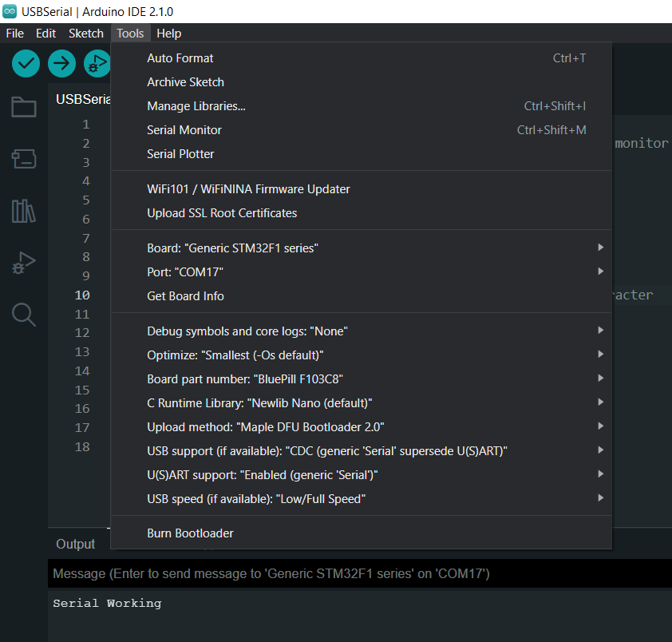Viewport: 672px width, 642px height.
Task: Click line number 10 in the gutter
Action: pyautogui.click(x=82, y=295)
